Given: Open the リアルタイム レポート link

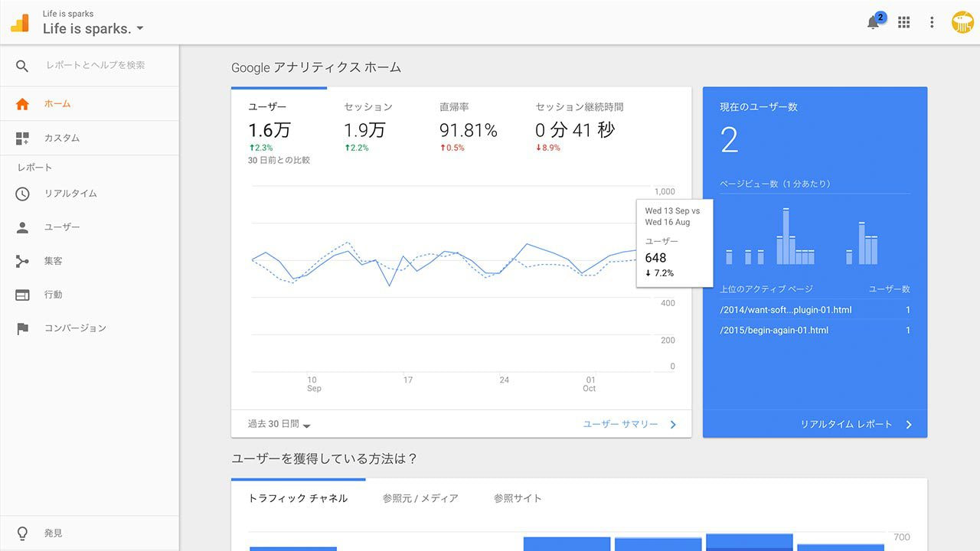Looking at the screenshot, I should 846,424.
